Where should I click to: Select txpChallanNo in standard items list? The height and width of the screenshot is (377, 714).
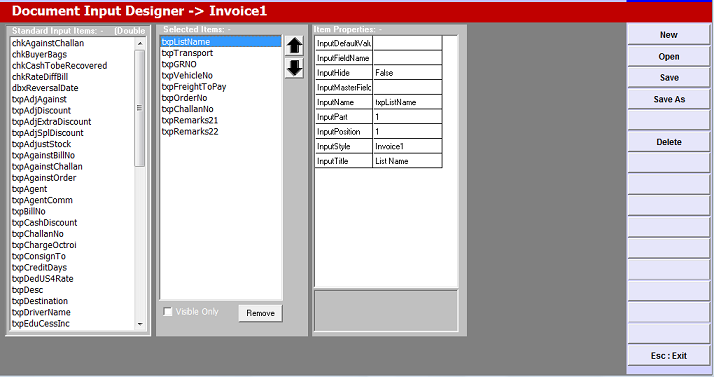pos(72,234)
